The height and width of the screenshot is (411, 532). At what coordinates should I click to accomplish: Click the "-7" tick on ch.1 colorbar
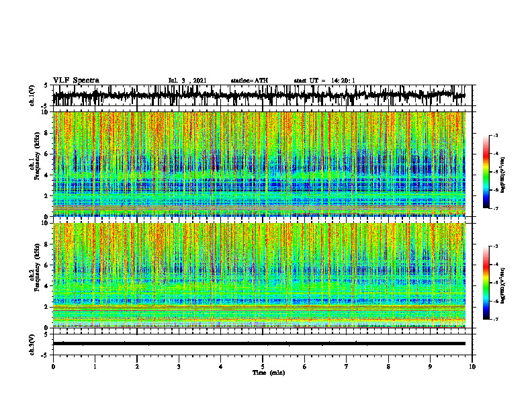tap(495, 209)
